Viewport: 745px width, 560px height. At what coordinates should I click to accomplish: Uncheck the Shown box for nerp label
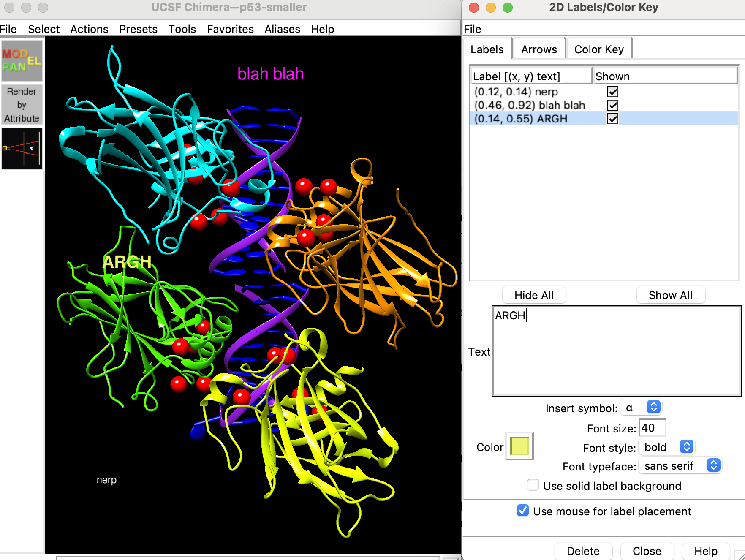pyautogui.click(x=612, y=92)
